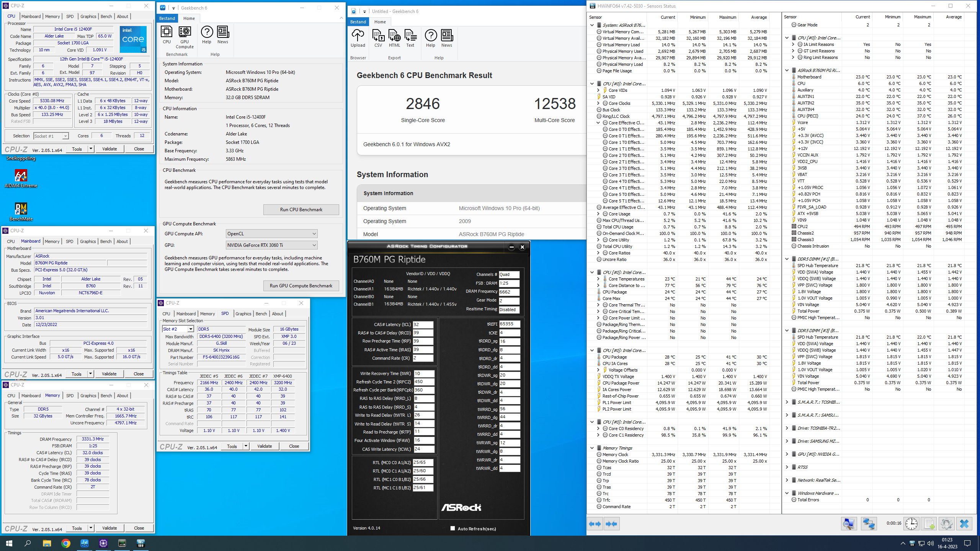The width and height of the screenshot is (980, 551).
Task: Click Tools button in bottom CPU-Z window
Action: click(x=77, y=528)
